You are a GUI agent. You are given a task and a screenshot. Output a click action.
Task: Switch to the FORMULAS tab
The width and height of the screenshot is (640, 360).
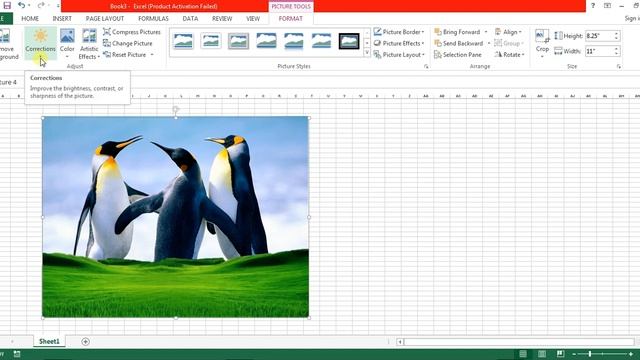point(153,19)
